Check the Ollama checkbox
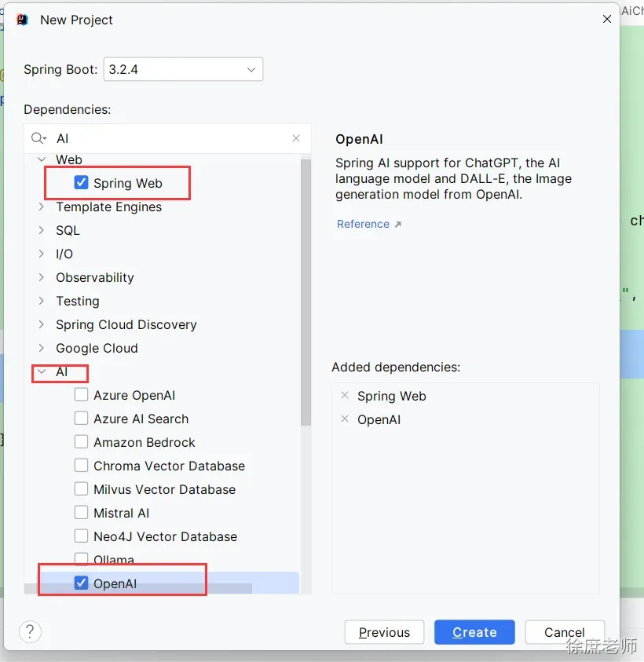Image resolution: width=644 pixels, height=662 pixels. click(x=81, y=558)
